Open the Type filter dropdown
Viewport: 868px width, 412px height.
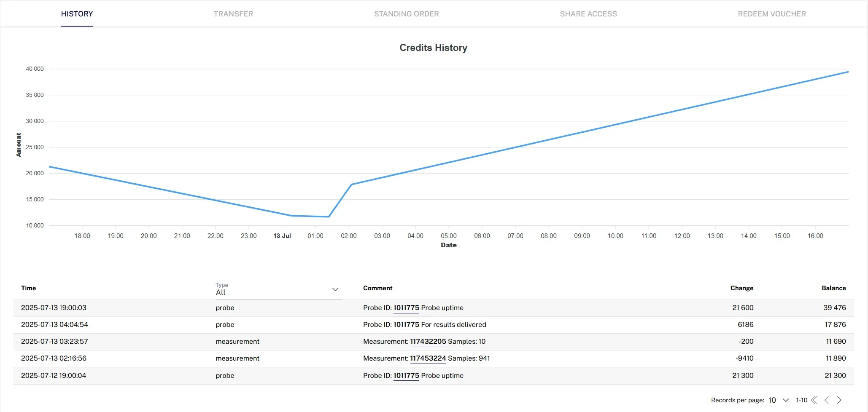coord(278,289)
